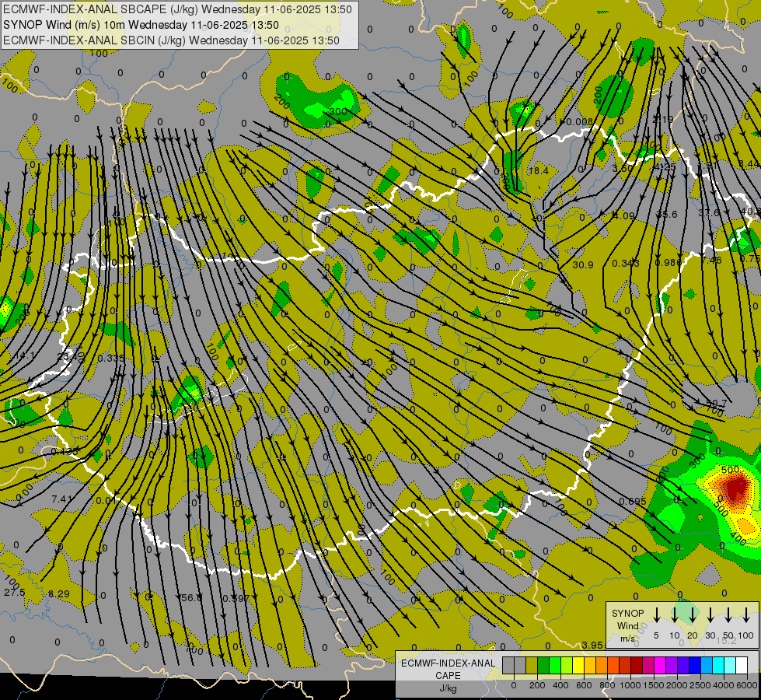Image resolution: width=761 pixels, height=700 pixels.
Task: Pick the white 6000 CAPE legend swatch
Action: coord(741,666)
